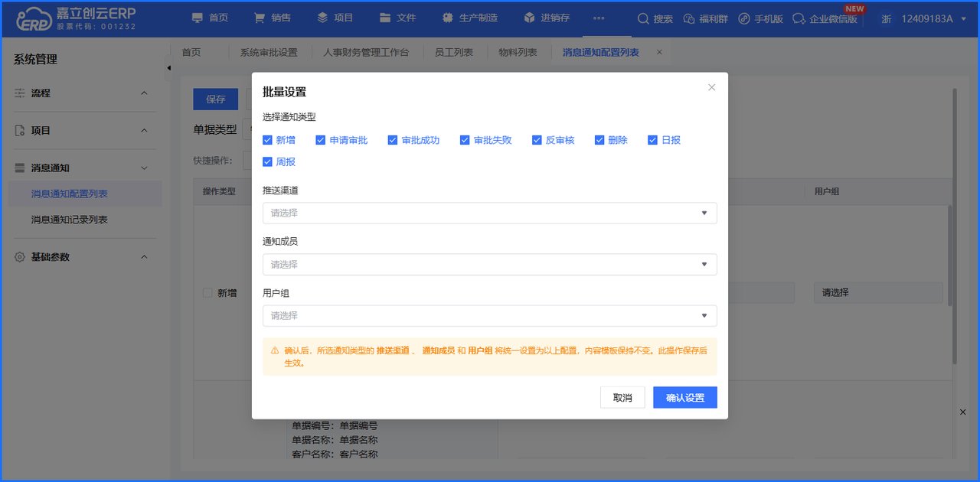Check the 新增 row checkbox in the table

pos(207,293)
